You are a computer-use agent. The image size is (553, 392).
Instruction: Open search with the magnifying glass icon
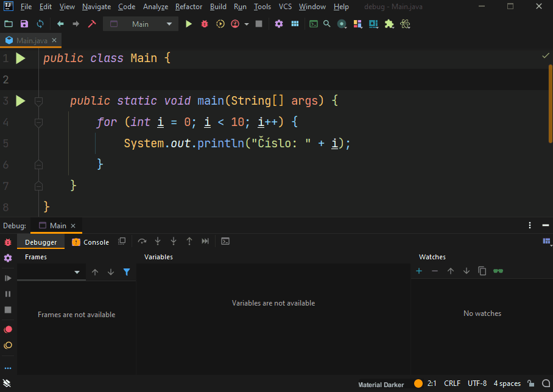pyautogui.click(x=327, y=24)
